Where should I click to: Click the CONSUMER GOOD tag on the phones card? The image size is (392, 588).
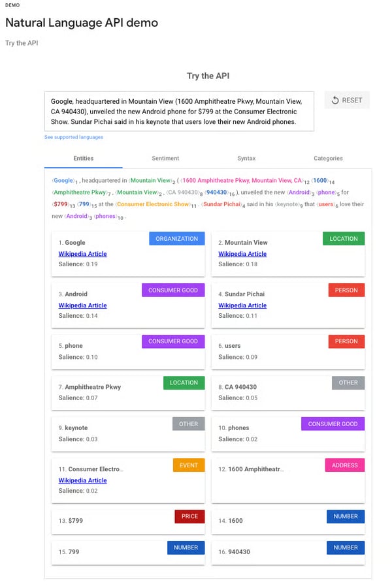[x=333, y=424]
